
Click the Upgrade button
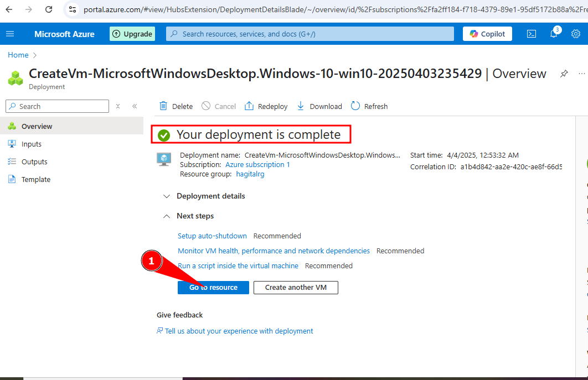click(132, 34)
